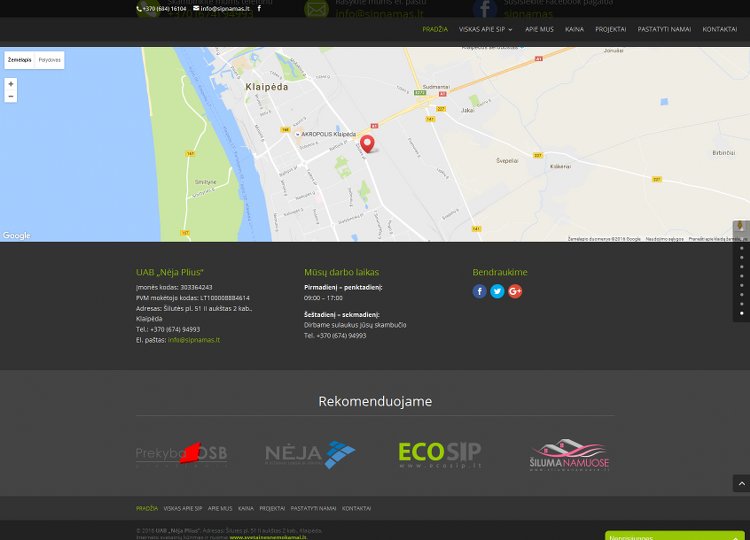Select the Žemėlapis map view
Image resolution: width=750 pixels, height=540 pixels.
(20, 60)
